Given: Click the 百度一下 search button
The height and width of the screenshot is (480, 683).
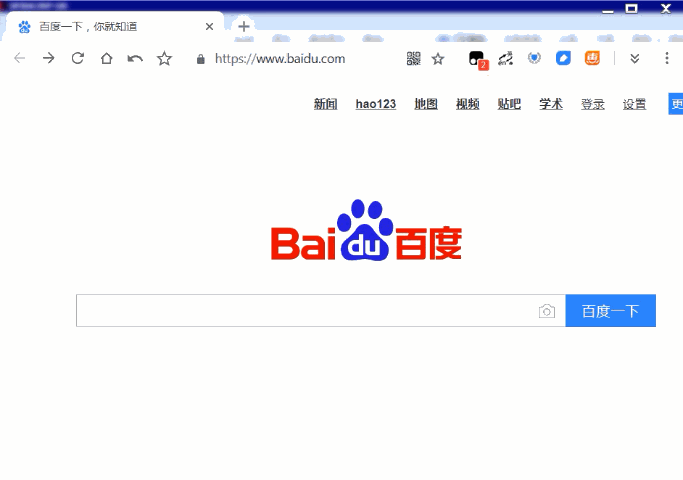Looking at the screenshot, I should click(x=610, y=311).
